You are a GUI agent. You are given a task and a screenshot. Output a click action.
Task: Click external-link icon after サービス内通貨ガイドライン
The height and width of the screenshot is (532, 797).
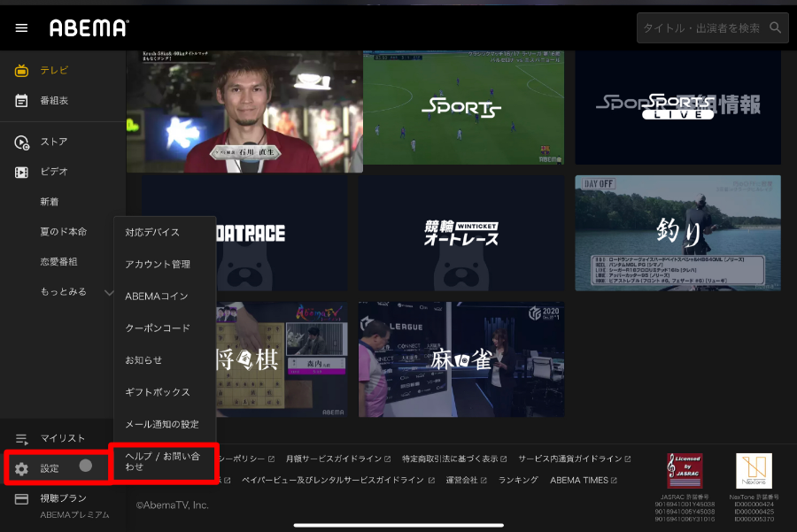coord(628,459)
